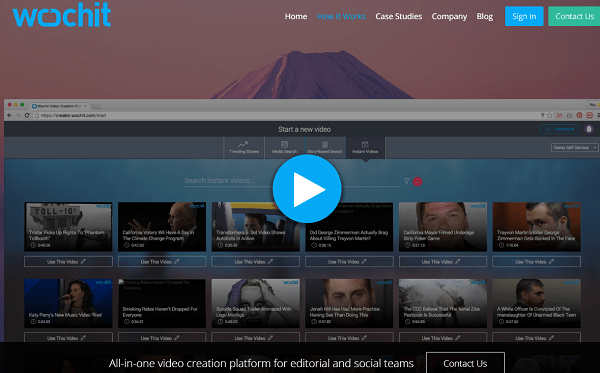Switch to Story-Based Search tab
The height and width of the screenshot is (373, 600).
(325, 147)
